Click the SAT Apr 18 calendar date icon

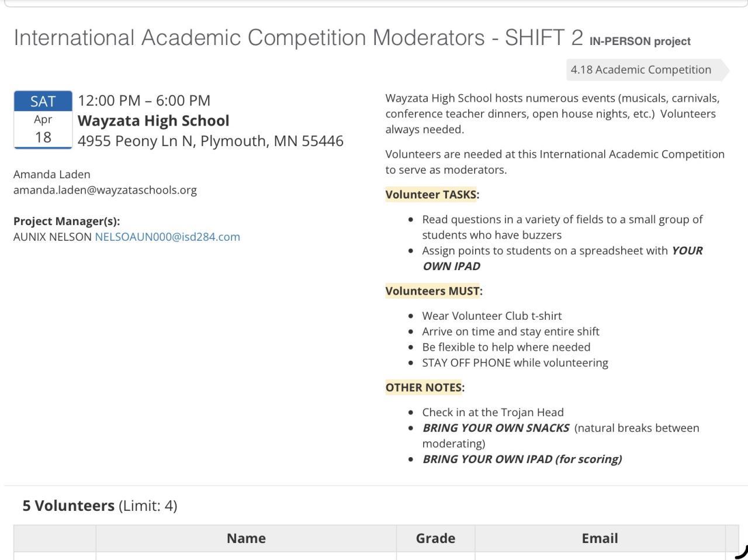tap(43, 120)
